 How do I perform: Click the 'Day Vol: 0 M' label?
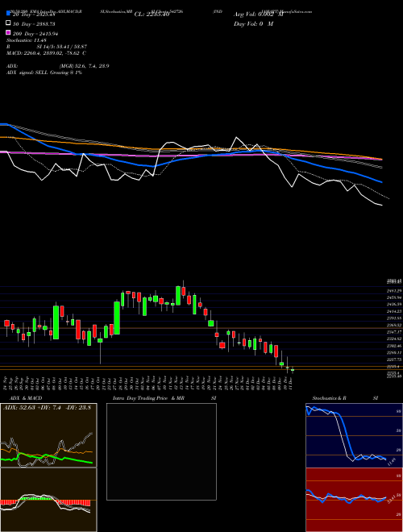pyautogui.click(x=253, y=23)
